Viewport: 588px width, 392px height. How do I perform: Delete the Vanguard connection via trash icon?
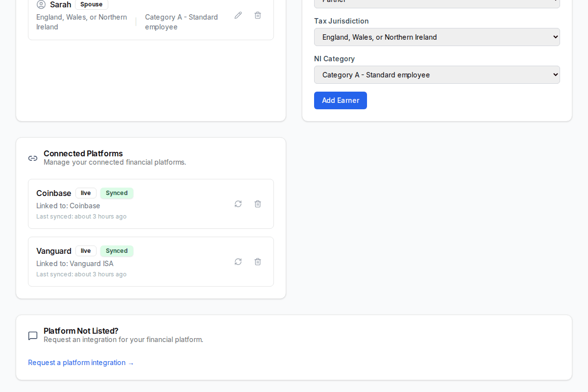tap(258, 262)
